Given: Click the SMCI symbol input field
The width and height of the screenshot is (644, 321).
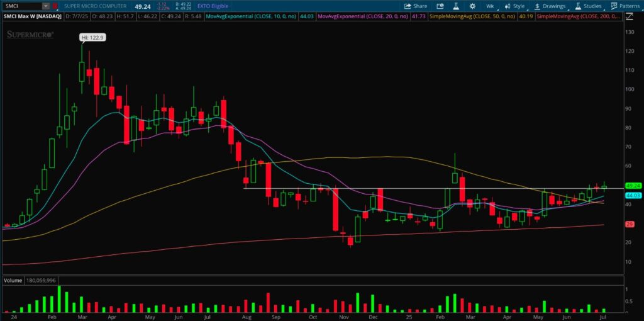Looking at the screenshot, I should [22, 6].
